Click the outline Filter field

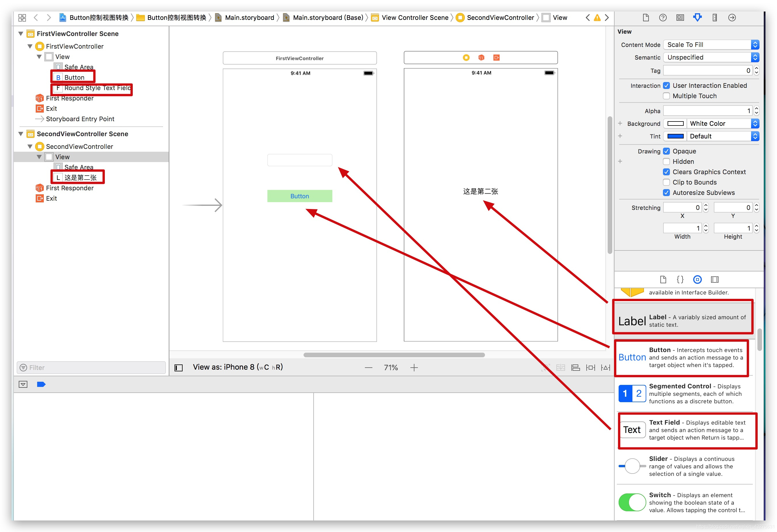coord(91,368)
